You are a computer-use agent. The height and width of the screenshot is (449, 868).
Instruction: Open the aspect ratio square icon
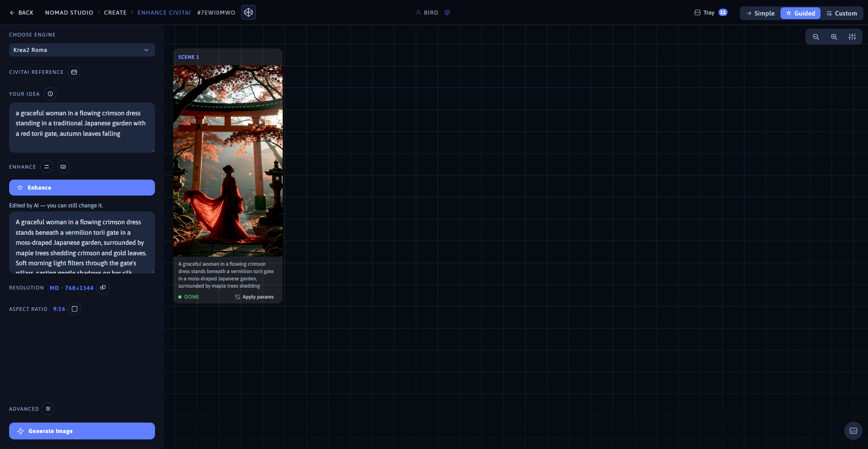click(x=75, y=309)
